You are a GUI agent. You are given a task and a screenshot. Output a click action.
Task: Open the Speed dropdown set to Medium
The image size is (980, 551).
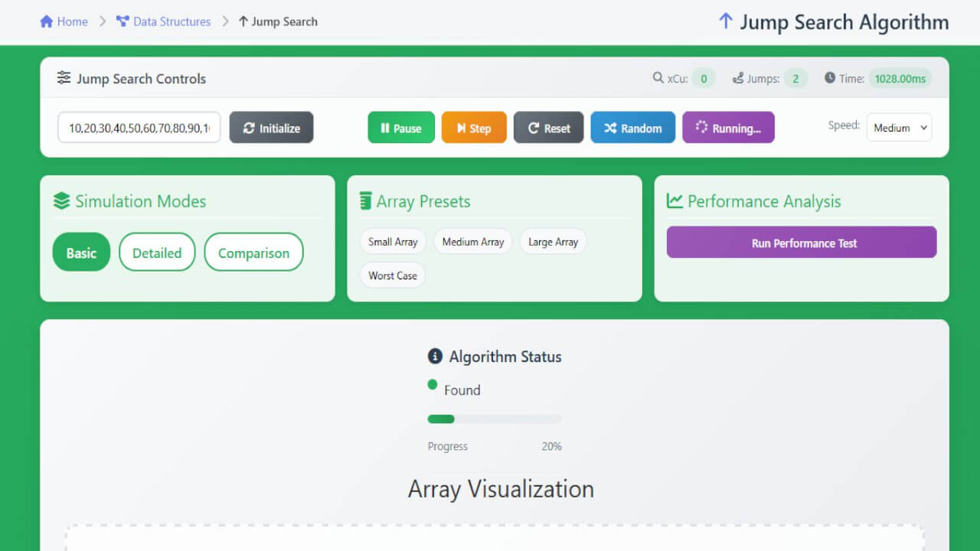[x=899, y=127]
